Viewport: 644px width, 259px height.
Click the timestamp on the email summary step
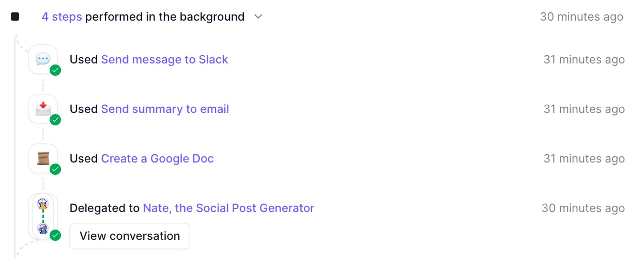click(x=584, y=109)
